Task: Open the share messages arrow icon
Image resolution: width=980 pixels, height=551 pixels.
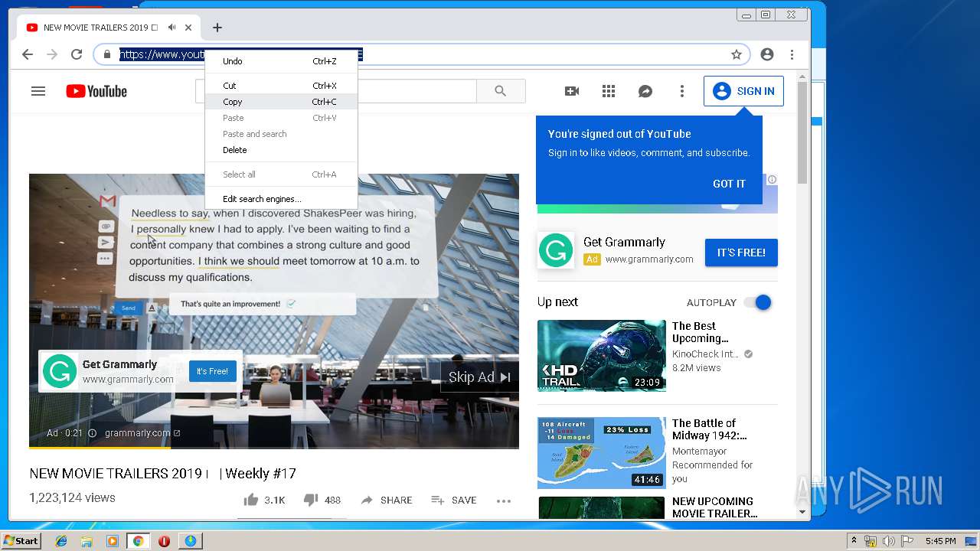Action: pyautogui.click(x=645, y=91)
